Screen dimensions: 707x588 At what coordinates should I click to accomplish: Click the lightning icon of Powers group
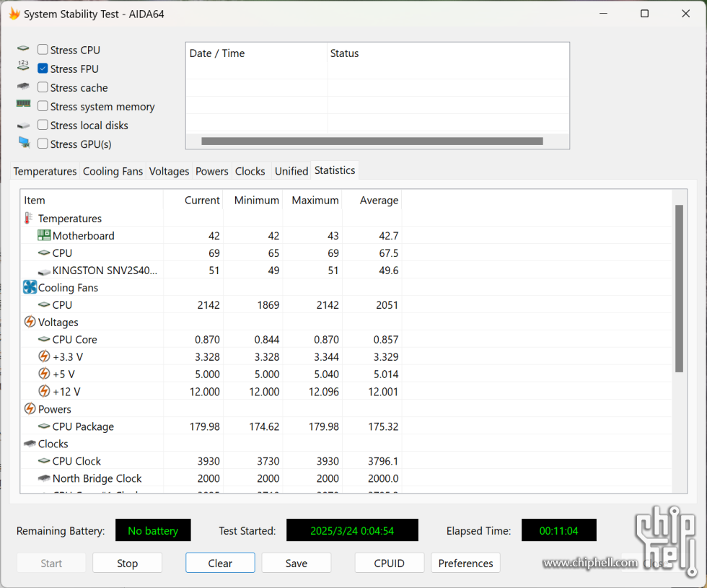click(30, 409)
